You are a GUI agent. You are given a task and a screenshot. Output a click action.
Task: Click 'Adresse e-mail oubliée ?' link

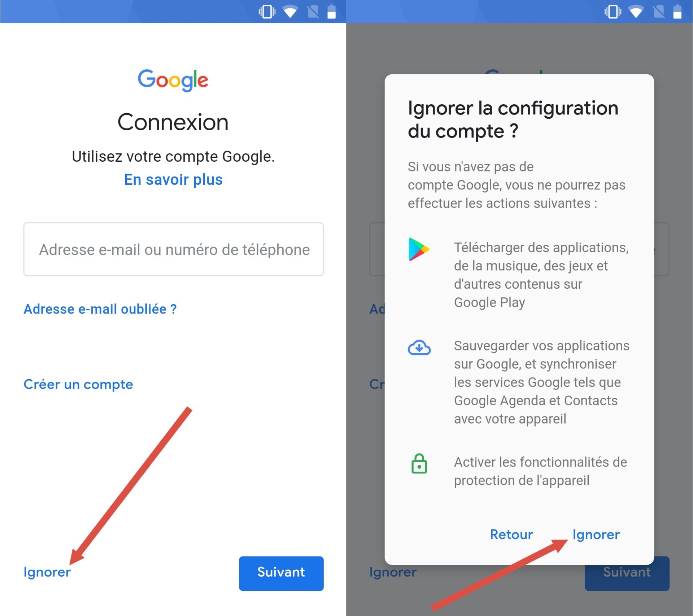pyautogui.click(x=100, y=309)
